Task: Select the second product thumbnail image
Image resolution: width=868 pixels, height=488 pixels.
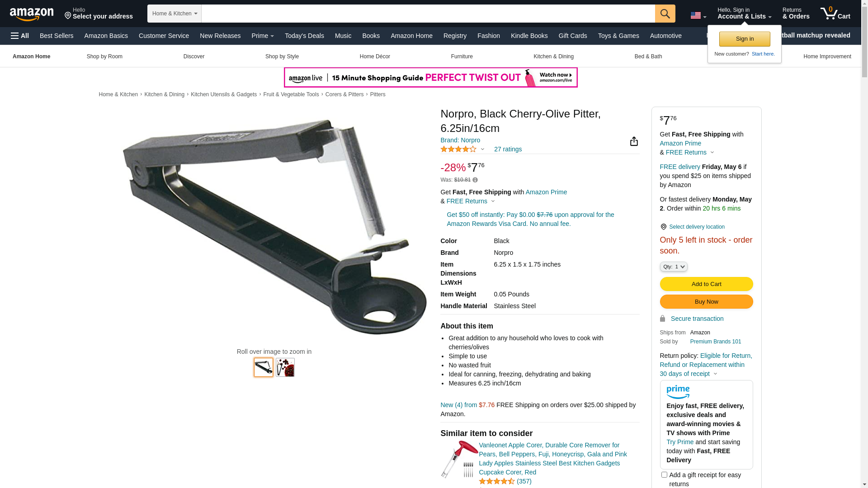Action: click(285, 367)
